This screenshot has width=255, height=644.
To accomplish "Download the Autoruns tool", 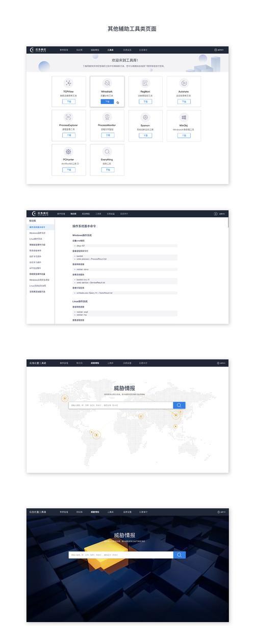I will [184, 101].
